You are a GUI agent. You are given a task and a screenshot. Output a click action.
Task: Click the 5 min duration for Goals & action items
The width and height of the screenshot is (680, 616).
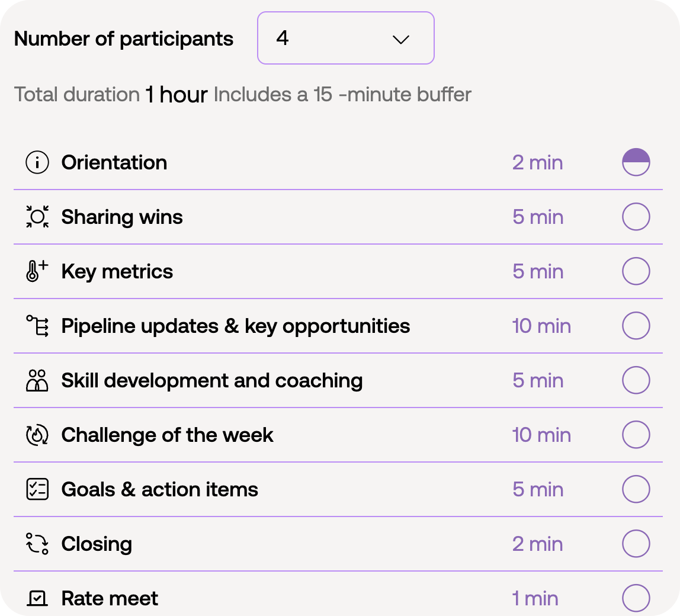point(538,489)
